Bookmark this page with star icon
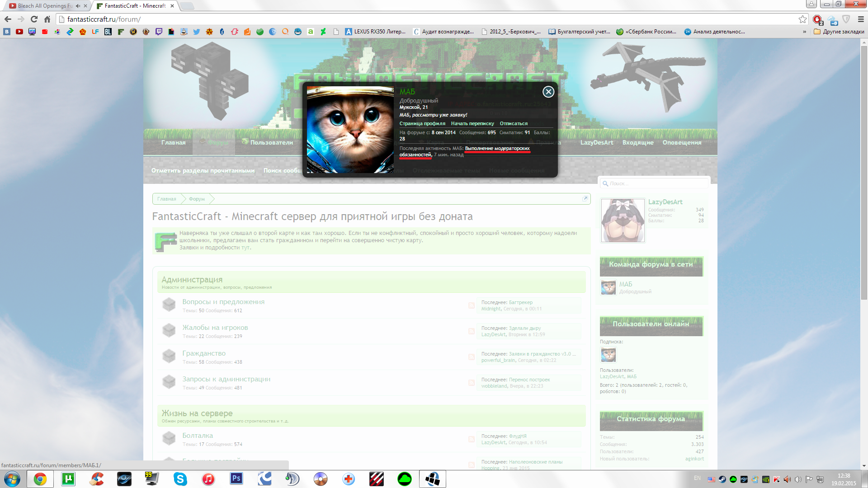The image size is (868, 488). click(802, 19)
